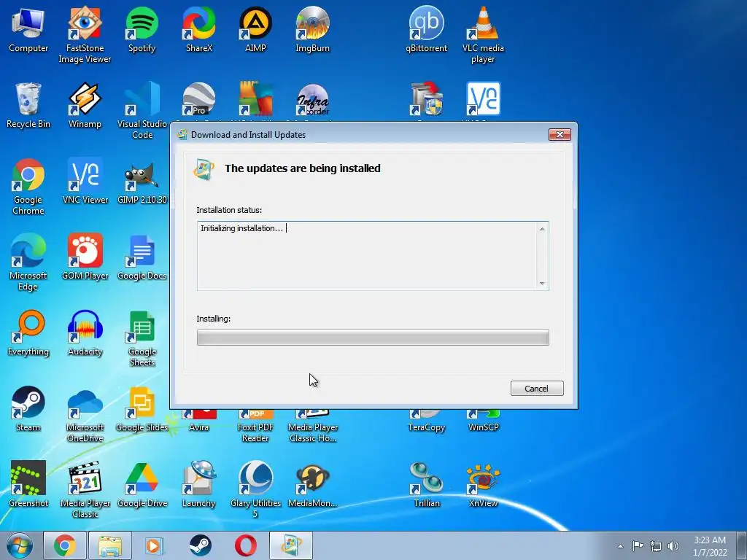The image size is (747, 560).
Task: Select the Greenshot desktop shortcut
Action: coord(28,485)
